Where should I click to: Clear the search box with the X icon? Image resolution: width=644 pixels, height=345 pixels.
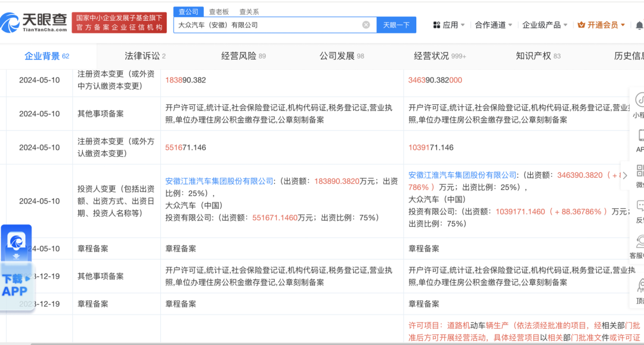[366, 25]
